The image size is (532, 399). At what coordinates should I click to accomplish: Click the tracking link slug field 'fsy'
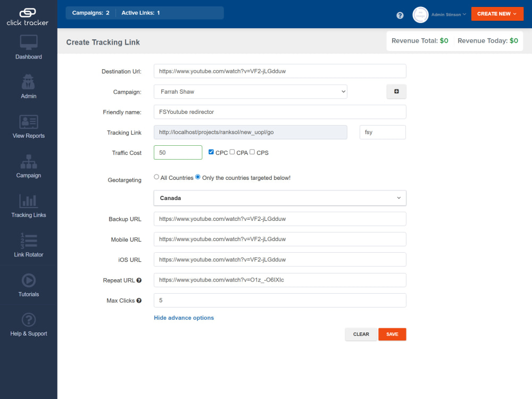tap(383, 132)
